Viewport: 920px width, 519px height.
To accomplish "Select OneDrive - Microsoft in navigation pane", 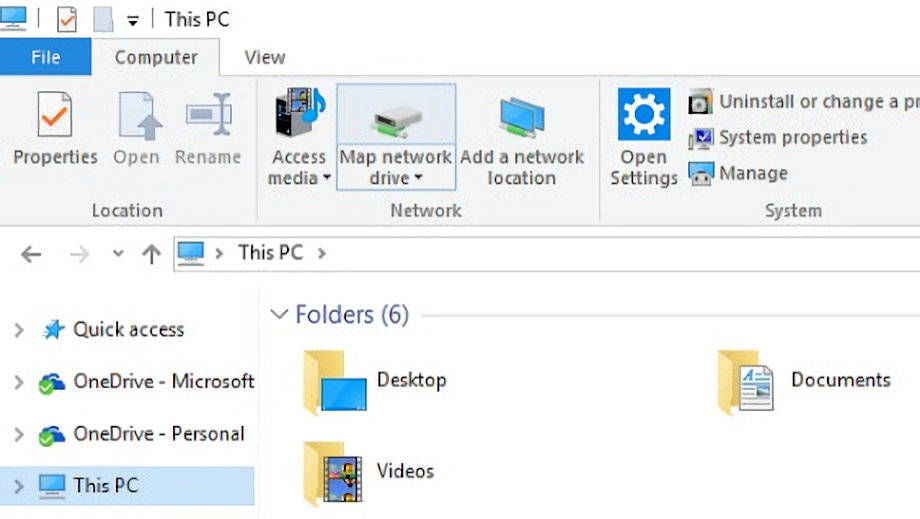I will (x=164, y=382).
